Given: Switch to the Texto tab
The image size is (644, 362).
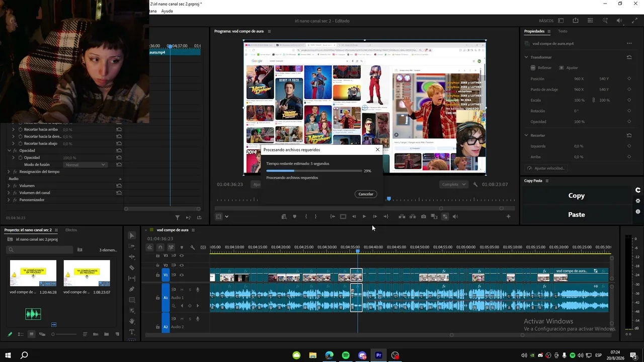Looking at the screenshot, I should pos(562,31).
